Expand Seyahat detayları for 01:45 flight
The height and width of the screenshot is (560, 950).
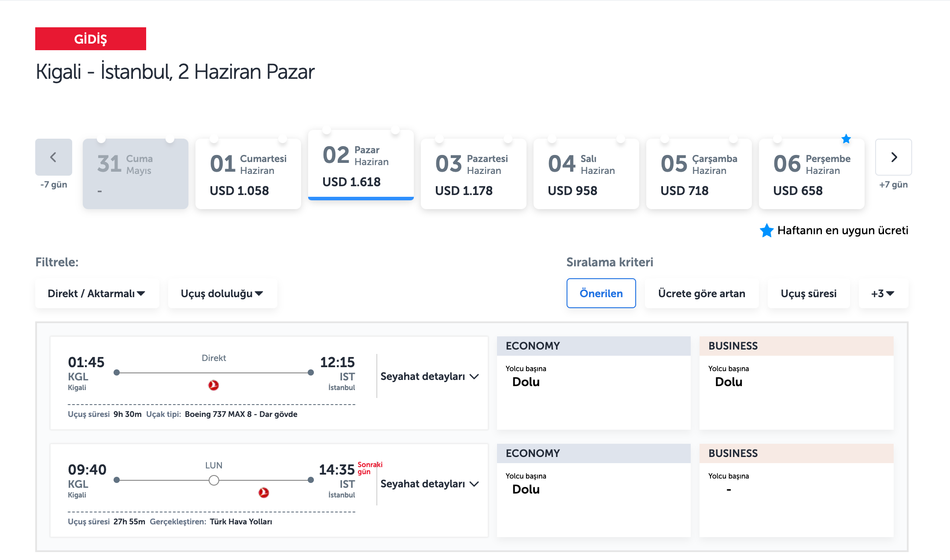click(430, 376)
